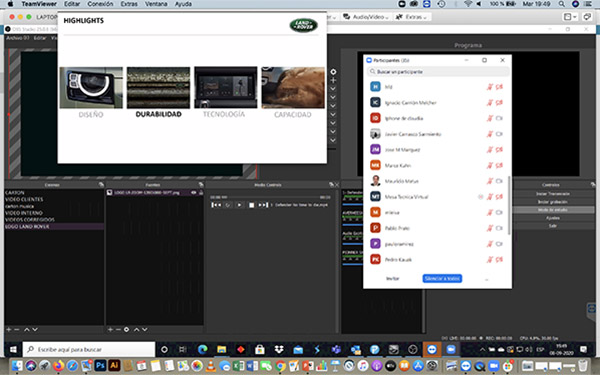
Task: Add a quick transition with the plus icon
Action: pos(333,80)
